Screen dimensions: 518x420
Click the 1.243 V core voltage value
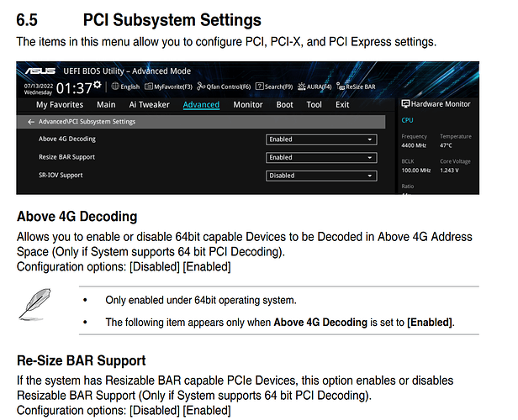tap(449, 171)
